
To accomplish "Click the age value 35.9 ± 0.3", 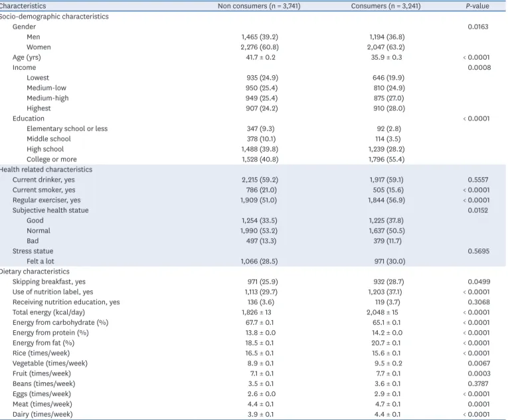I will pos(386,57).
